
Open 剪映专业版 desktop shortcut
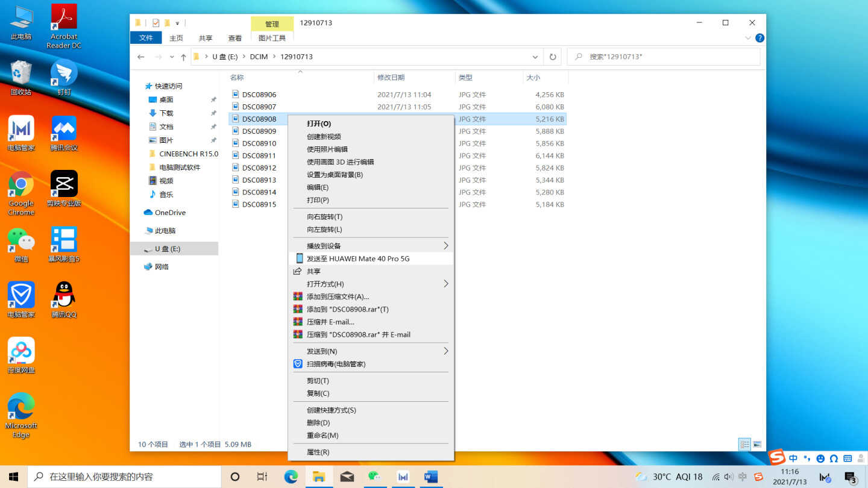64,189
